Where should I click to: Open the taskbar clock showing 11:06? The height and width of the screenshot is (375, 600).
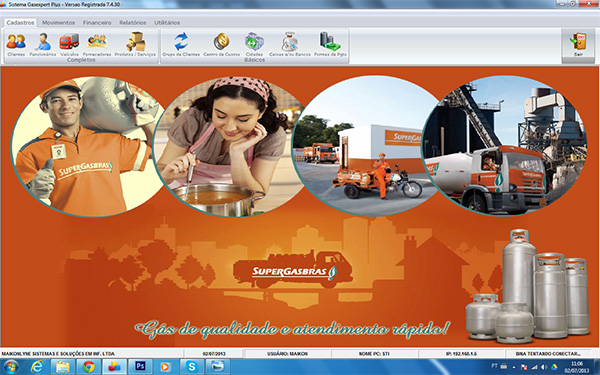click(576, 367)
